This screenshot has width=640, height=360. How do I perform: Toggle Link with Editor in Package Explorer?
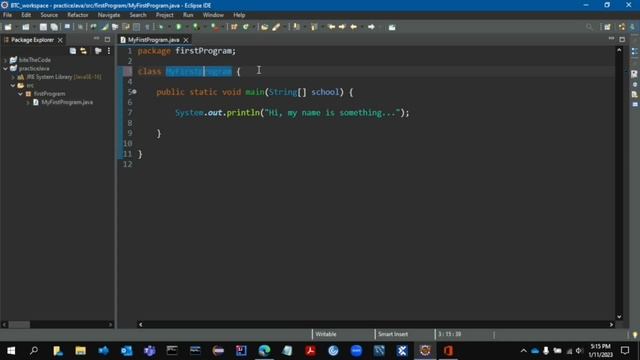click(84, 51)
